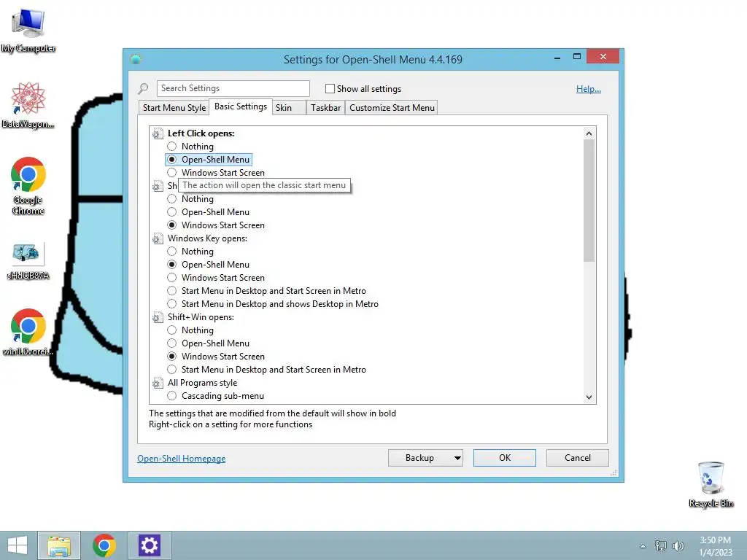
Task: Click the 'Windows Key opens:' label
Action: click(207, 238)
